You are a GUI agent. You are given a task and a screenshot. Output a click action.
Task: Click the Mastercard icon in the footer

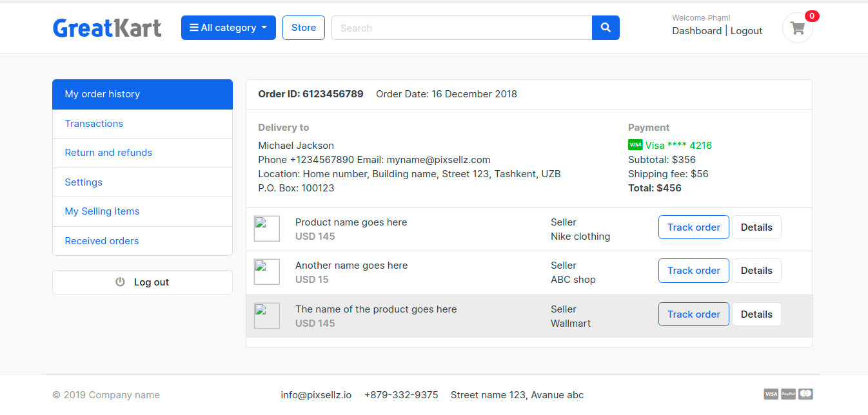pyautogui.click(x=805, y=394)
